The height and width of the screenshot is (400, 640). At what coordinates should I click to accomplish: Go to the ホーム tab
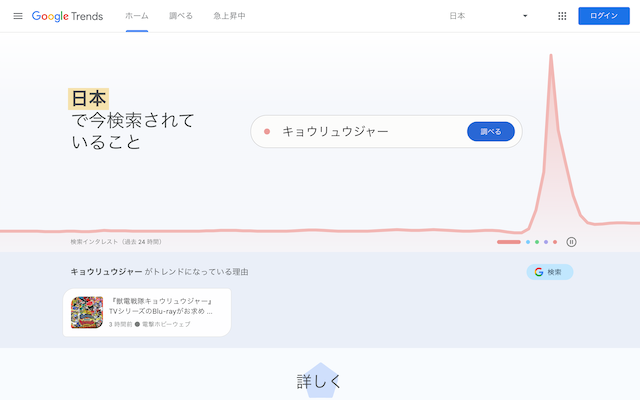point(137,16)
